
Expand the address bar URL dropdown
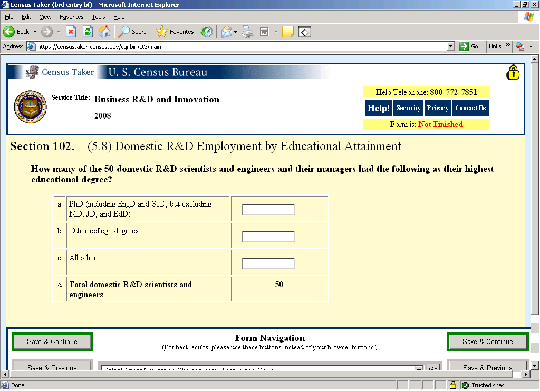[450, 46]
